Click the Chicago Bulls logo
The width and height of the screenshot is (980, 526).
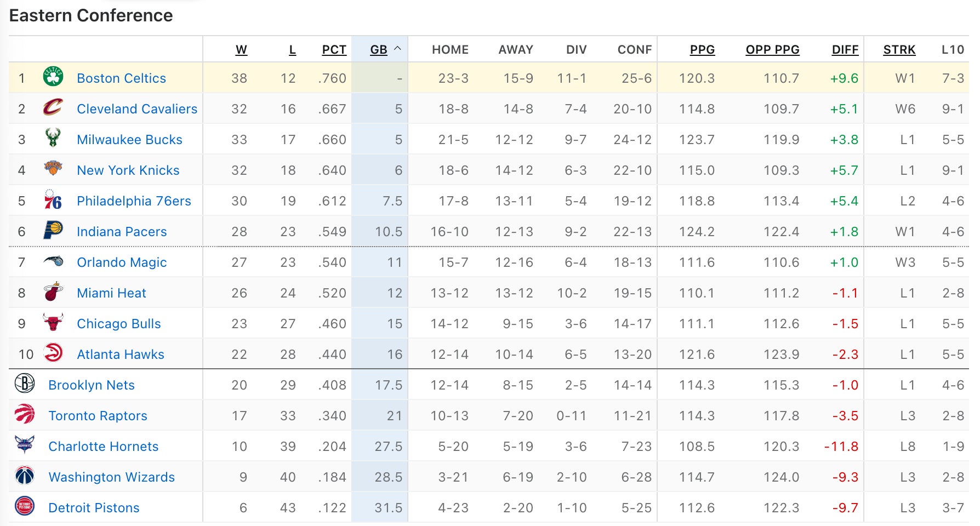pos(53,323)
